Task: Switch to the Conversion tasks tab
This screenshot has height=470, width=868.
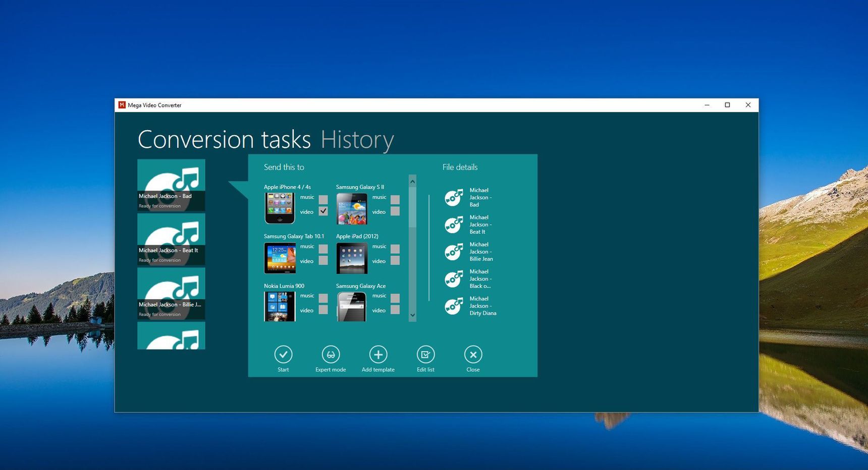Action: click(x=224, y=140)
